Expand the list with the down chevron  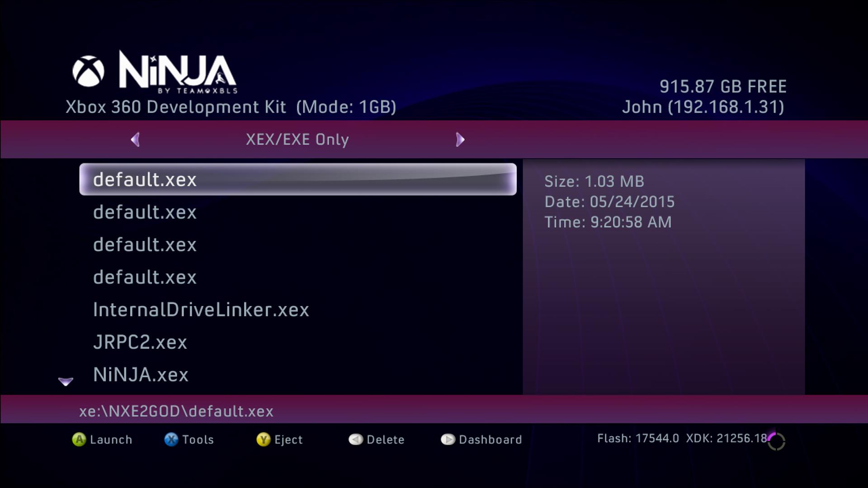[66, 382]
